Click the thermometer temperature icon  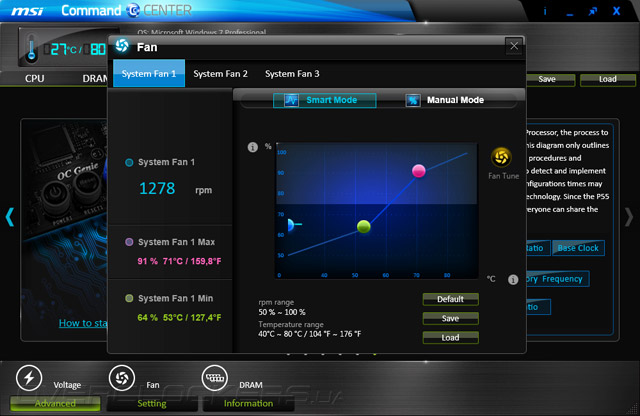coord(31,50)
